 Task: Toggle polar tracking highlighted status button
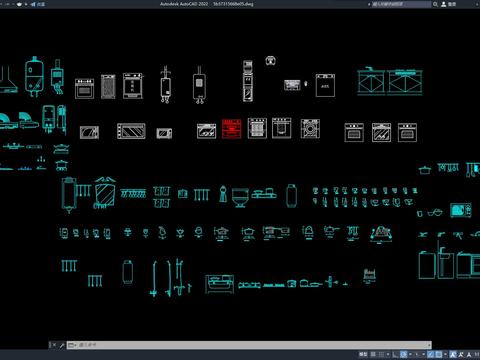403,354
